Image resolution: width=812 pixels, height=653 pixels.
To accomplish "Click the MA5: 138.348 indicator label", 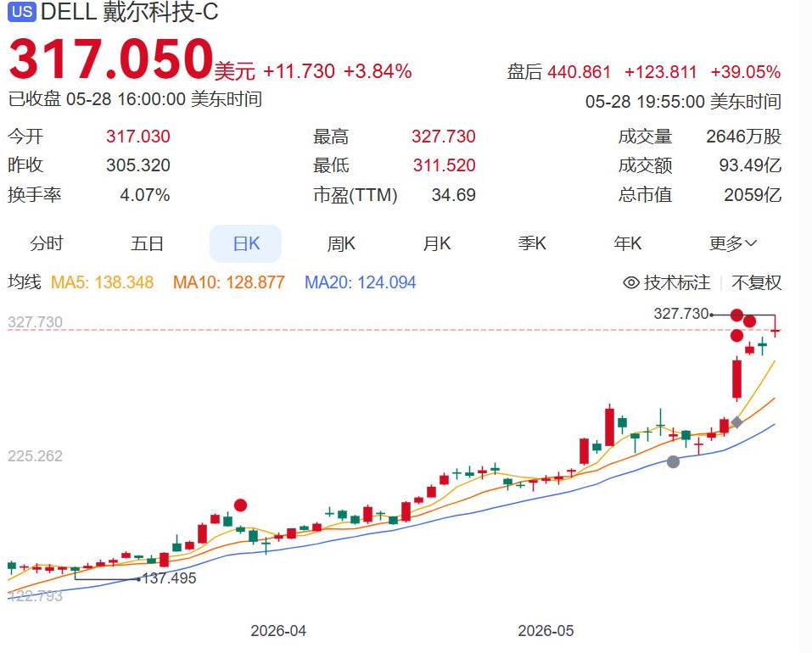I will click(102, 282).
